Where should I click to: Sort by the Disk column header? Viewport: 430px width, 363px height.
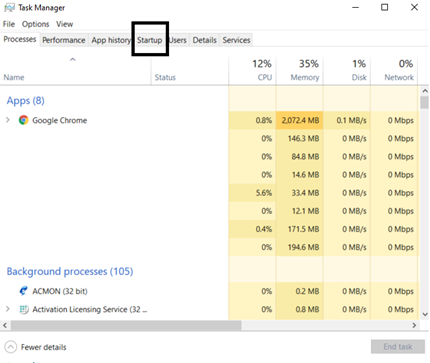coord(347,71)
